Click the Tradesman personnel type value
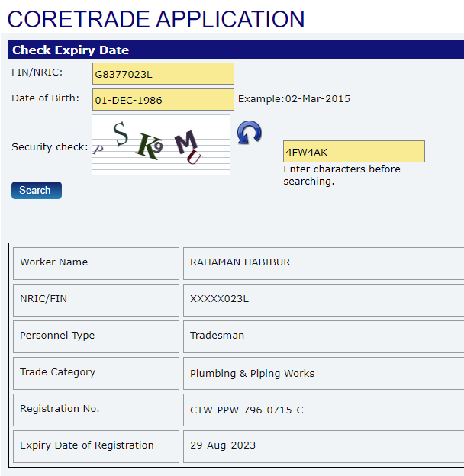Screen dimensions: 464x476 [217, 336]
